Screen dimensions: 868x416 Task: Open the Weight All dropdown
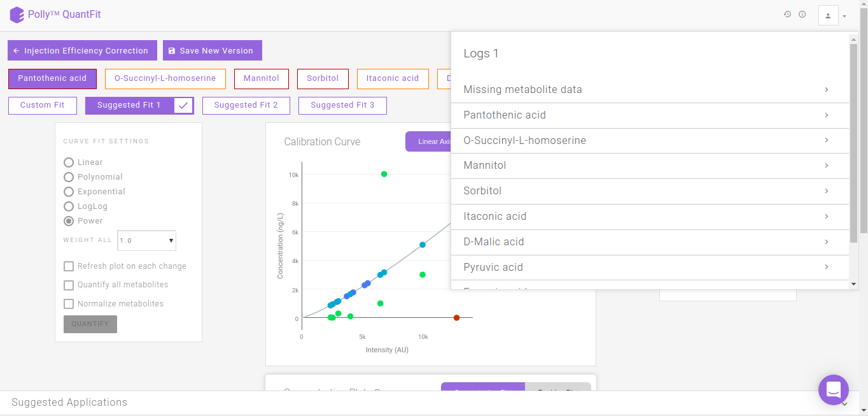click(147, 240)
